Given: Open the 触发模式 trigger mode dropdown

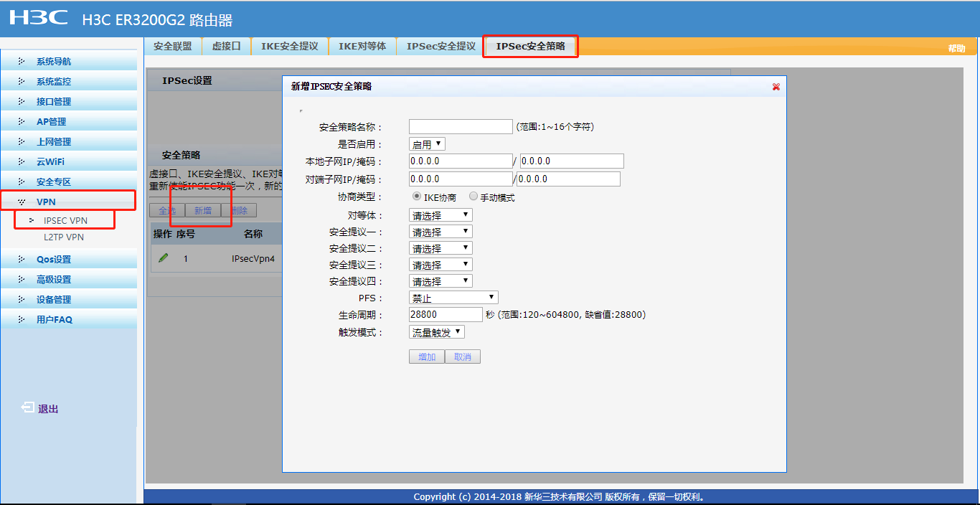Looking at the screenshot, I should 436,331.
